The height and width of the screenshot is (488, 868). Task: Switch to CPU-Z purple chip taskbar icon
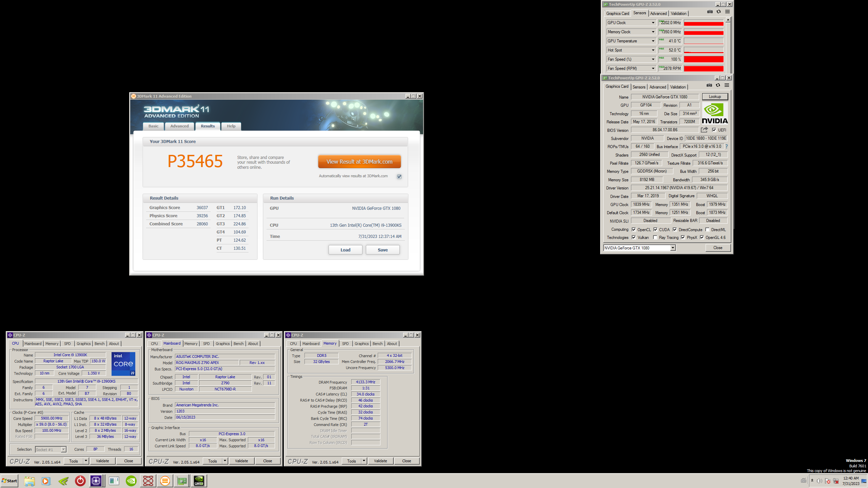coord(96,481)
